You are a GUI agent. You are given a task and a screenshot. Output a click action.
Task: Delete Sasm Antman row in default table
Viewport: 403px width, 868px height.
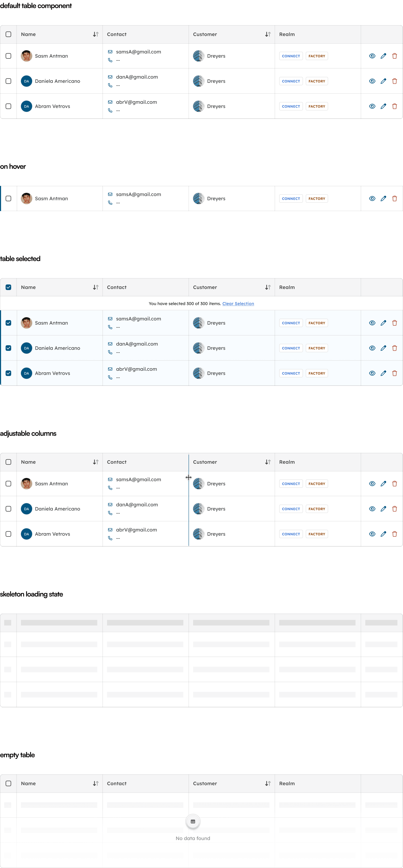(394, 56)
